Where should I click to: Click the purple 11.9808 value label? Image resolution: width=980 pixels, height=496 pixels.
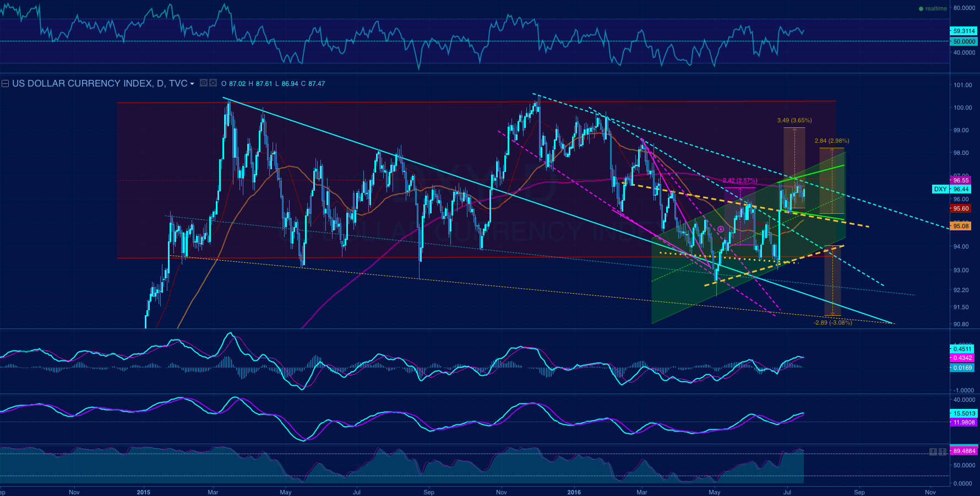(x=964, y=422)
